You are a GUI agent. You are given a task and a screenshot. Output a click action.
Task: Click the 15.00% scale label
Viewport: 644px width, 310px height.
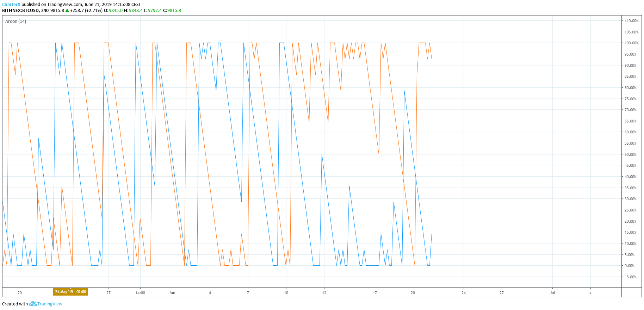tap(630, 232)
